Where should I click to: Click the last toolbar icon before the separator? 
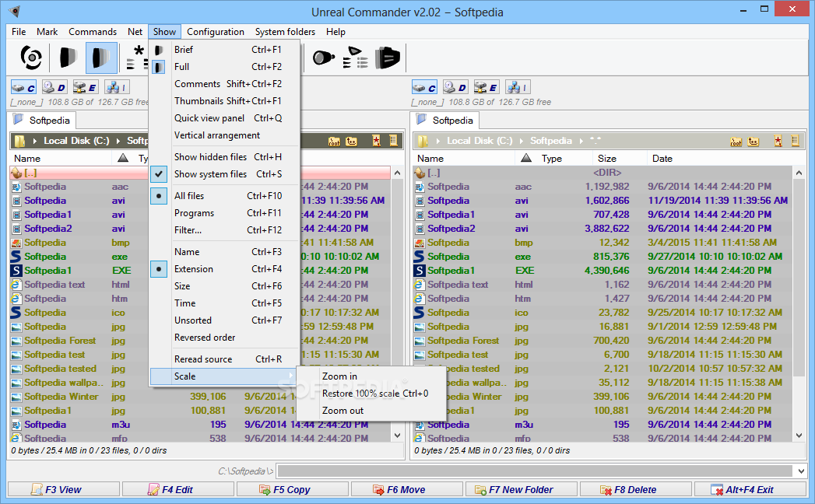[x=387, y=57]
